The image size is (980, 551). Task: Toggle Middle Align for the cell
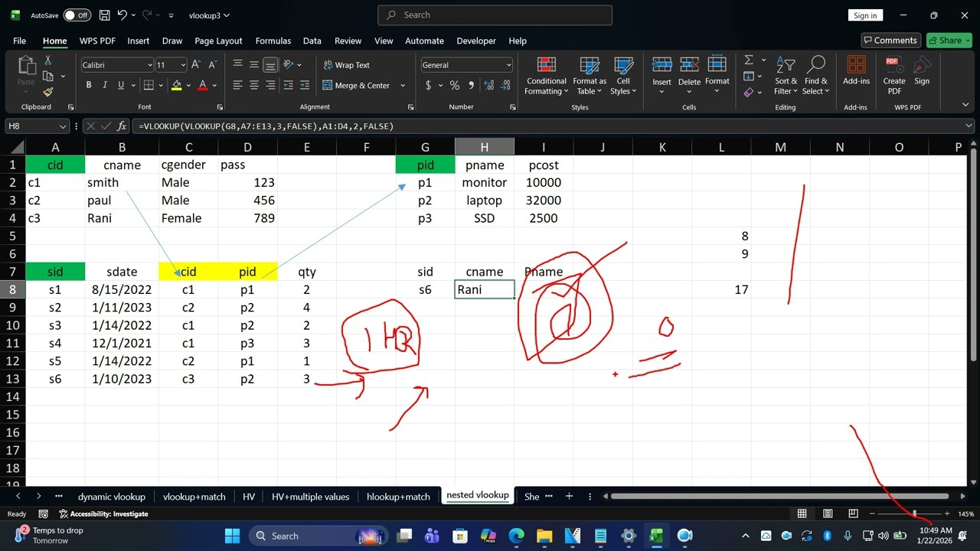tap(253, 65)
